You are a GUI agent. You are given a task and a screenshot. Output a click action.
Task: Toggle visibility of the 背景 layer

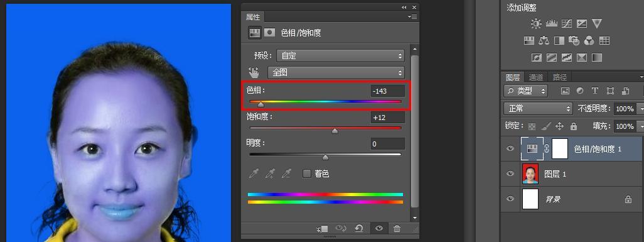pyautogui.click(x=510, y=199)
